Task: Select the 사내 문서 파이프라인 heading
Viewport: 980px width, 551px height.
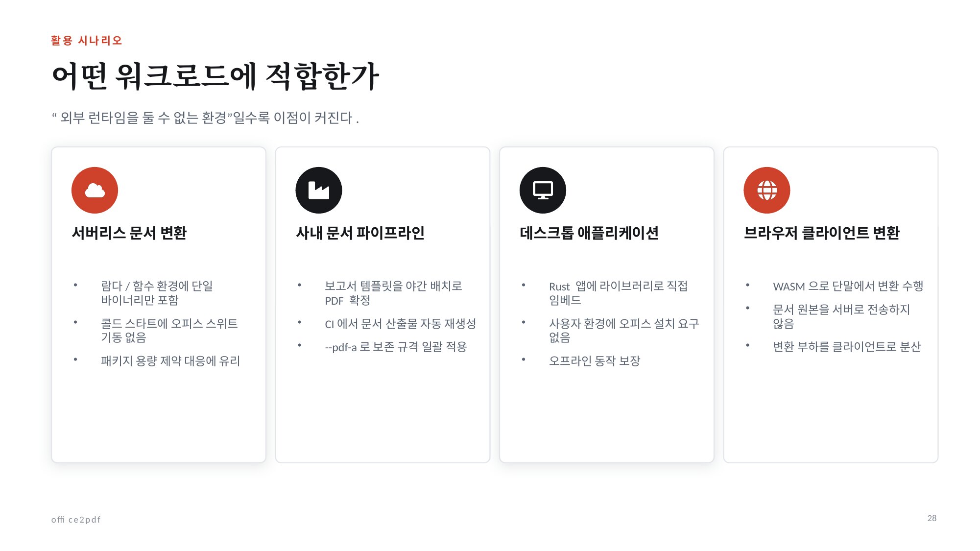Action: [360, 233]
